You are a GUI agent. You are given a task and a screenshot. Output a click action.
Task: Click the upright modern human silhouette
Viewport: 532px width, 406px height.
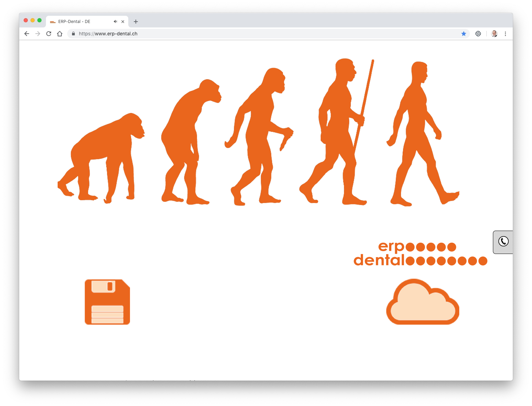(x=423, y=134)
